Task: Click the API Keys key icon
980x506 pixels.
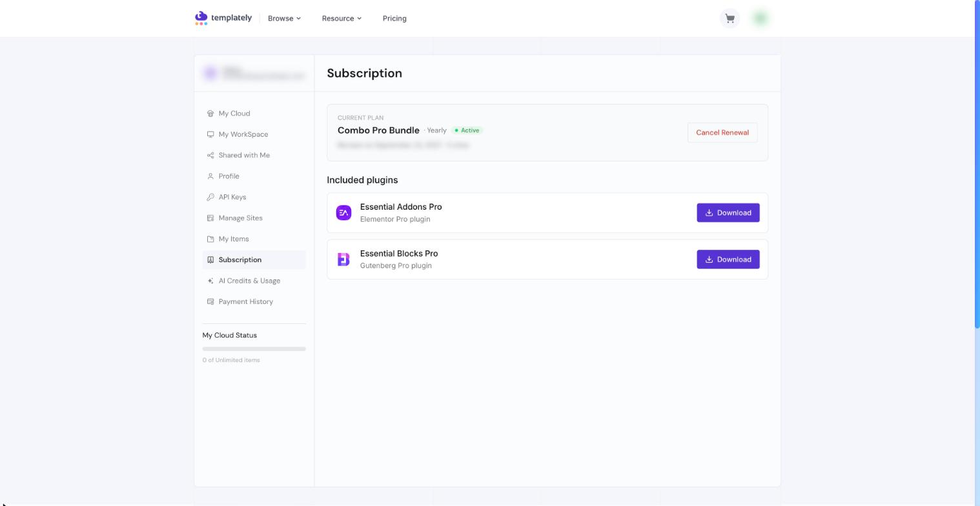Action: pos(210,197)
